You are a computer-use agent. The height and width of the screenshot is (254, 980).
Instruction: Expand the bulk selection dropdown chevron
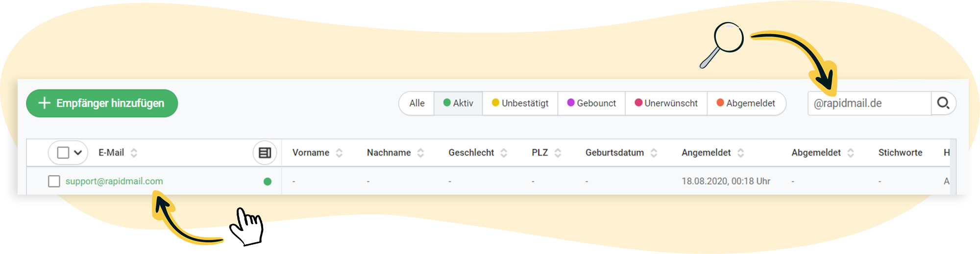coord(78,153)
